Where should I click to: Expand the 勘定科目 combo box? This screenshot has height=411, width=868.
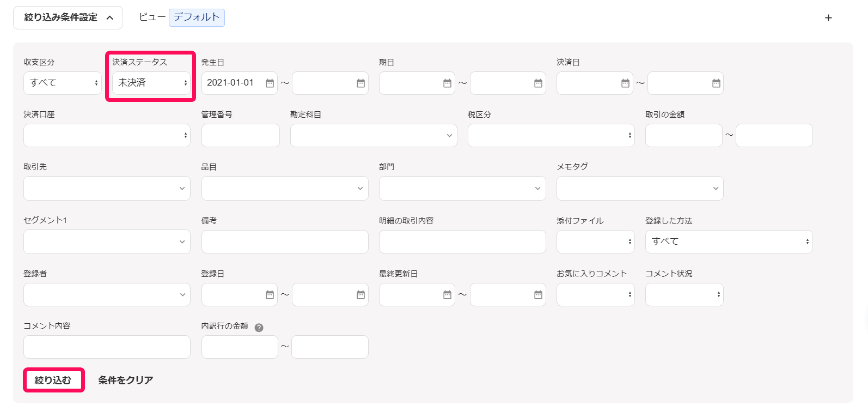point(374,135)
